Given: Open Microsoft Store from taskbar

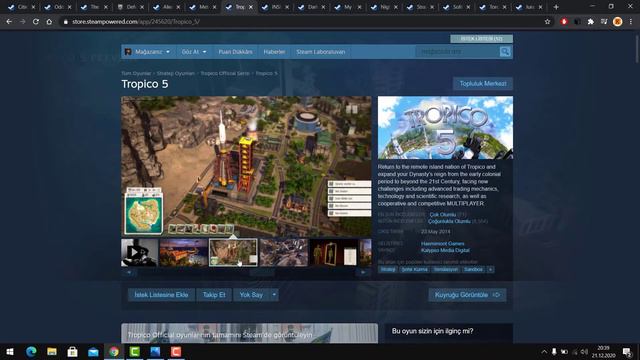Looking at the screenshot, I should [72, 351].
